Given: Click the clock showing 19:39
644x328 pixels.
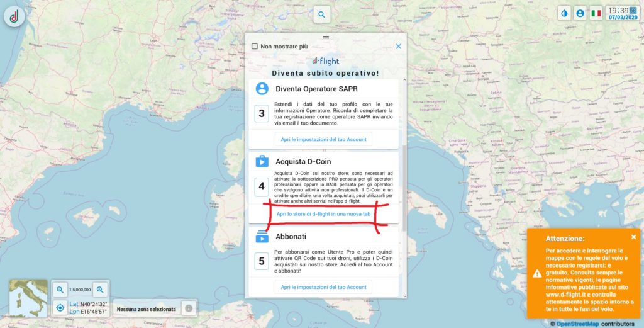Looking at the screenshot, I should pyautogui.click(x=623, y=10).
